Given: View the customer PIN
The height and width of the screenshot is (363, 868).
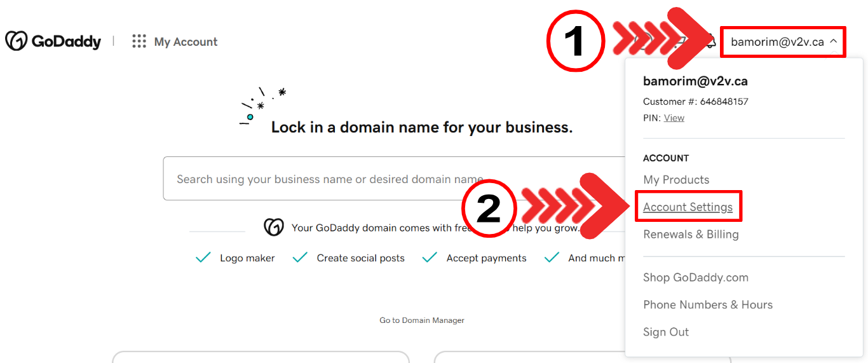Looking at the screenshot, I should click(674, 118).
